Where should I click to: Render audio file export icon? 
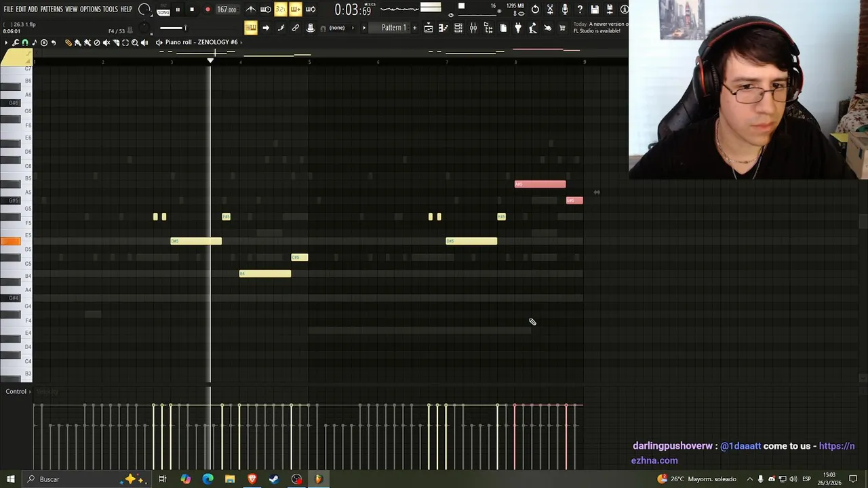point(610,9)
